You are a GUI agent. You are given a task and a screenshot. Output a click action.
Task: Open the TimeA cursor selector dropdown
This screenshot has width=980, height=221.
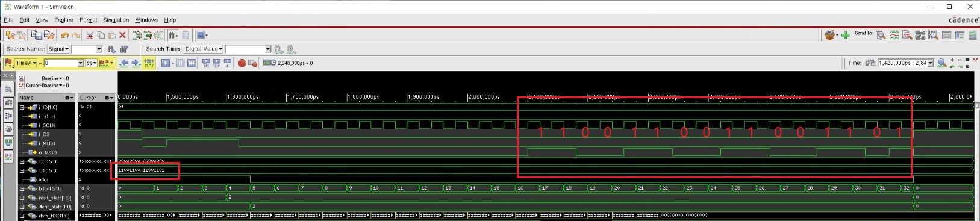[25, 63]
